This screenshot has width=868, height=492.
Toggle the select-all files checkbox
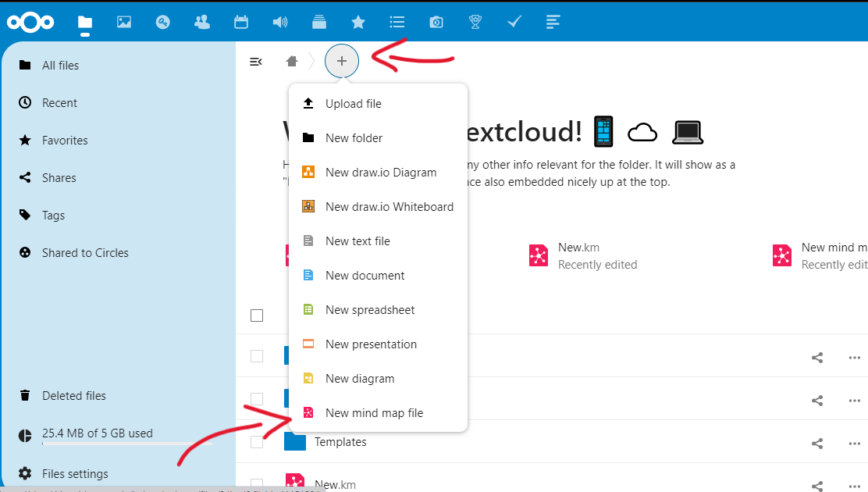tap(258, 316)
